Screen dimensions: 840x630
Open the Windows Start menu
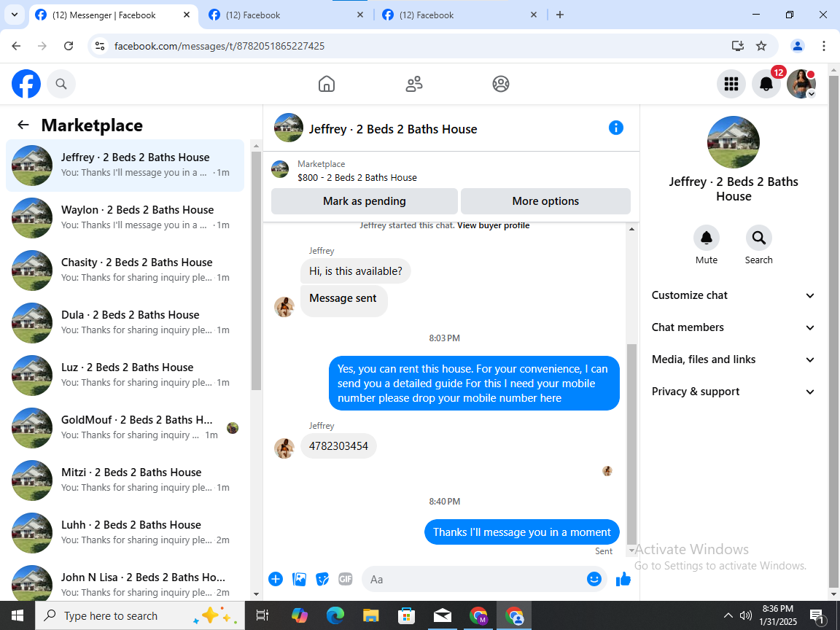click(x=17, y=615)
